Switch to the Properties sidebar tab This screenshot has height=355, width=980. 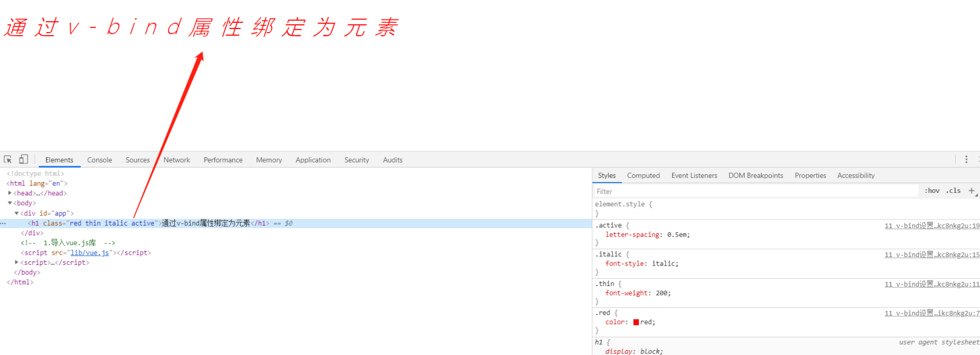pos(811,175)
